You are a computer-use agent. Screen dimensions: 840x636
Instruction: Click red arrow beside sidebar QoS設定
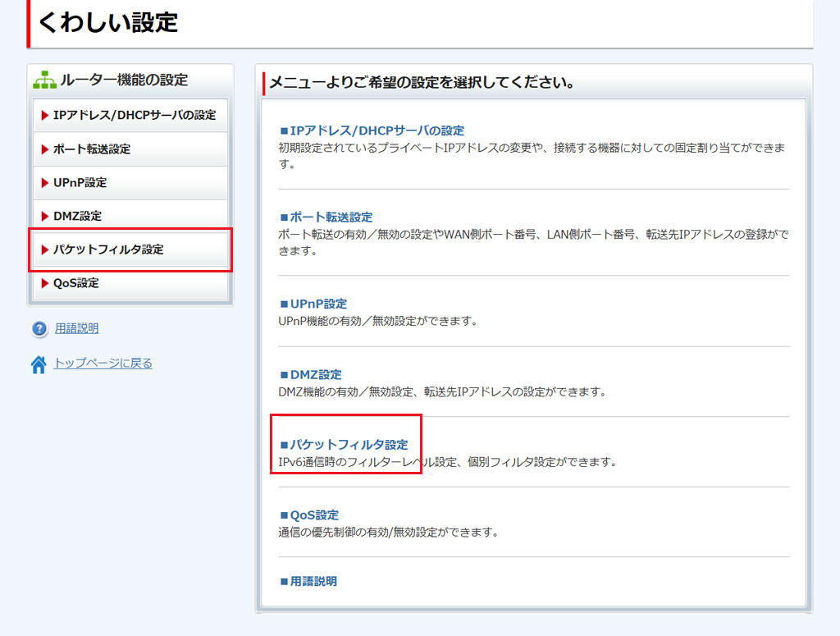[45, 284]
